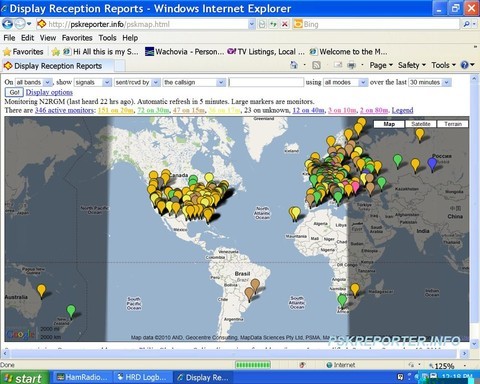Viewport: 480px width, 384px height.
Task: Click the green marker near New Zealand
Action: click(x=71, y=311)
